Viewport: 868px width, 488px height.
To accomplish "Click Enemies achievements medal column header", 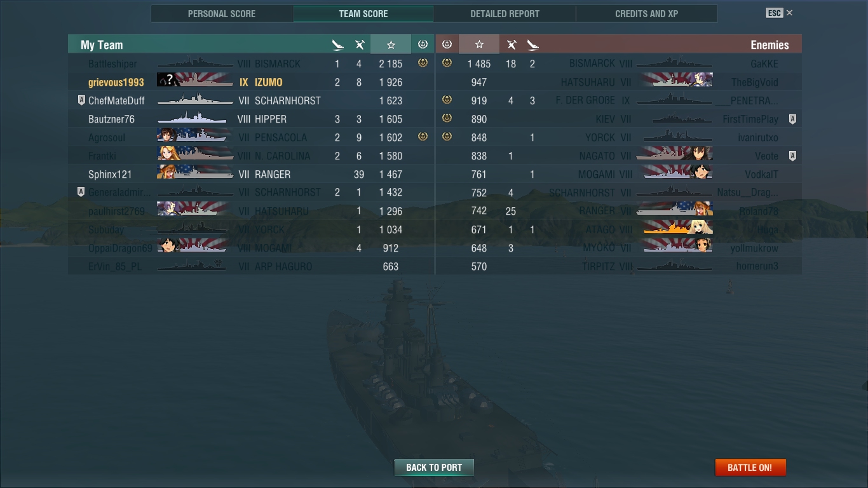I will [x=447, y=44].
